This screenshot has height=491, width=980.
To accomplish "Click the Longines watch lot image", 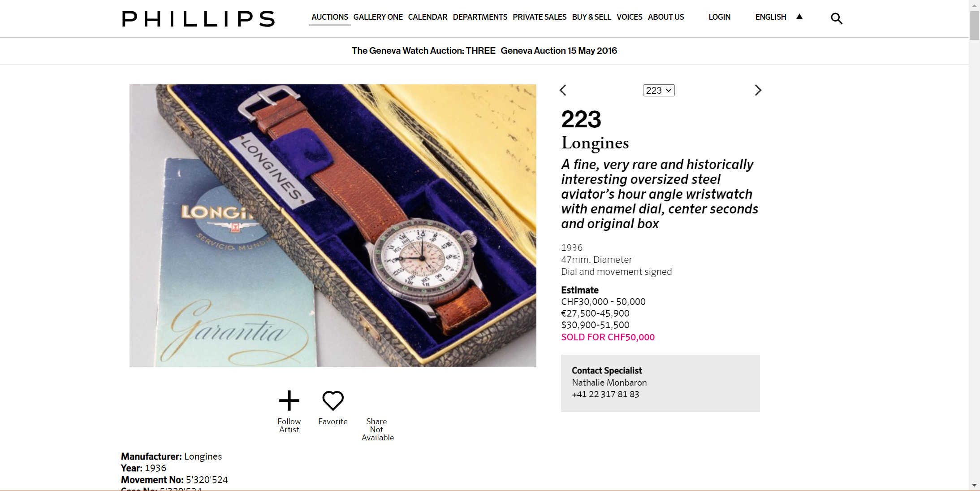I will coord(332,226).
